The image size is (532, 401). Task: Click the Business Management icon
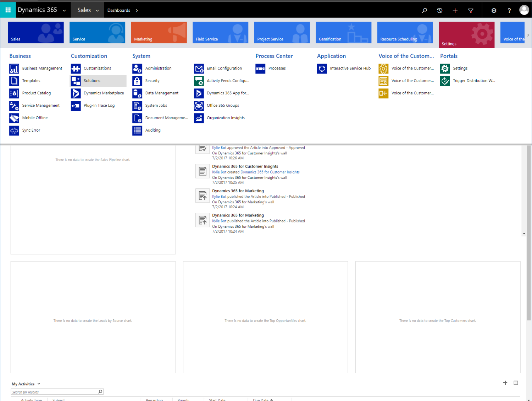click(14, 68)
